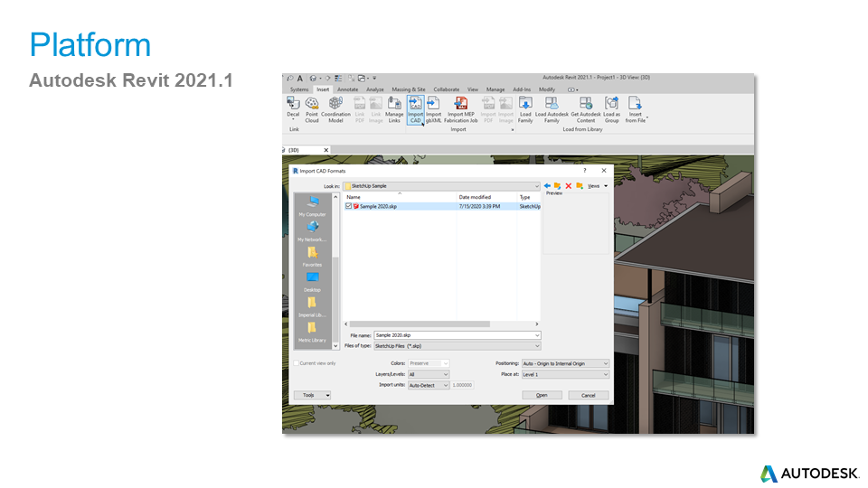Screen dimensions: 868x488
Task: Toggle checkbox beside Sample 2020.skp
Action: (348, 206)
